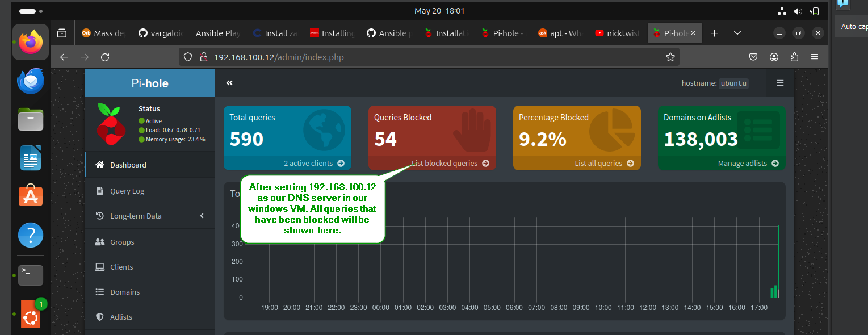Viewport: 868px width, 335px height.
Task: Switch to the 'Ansible Play' tab
Action: [218, 33]
